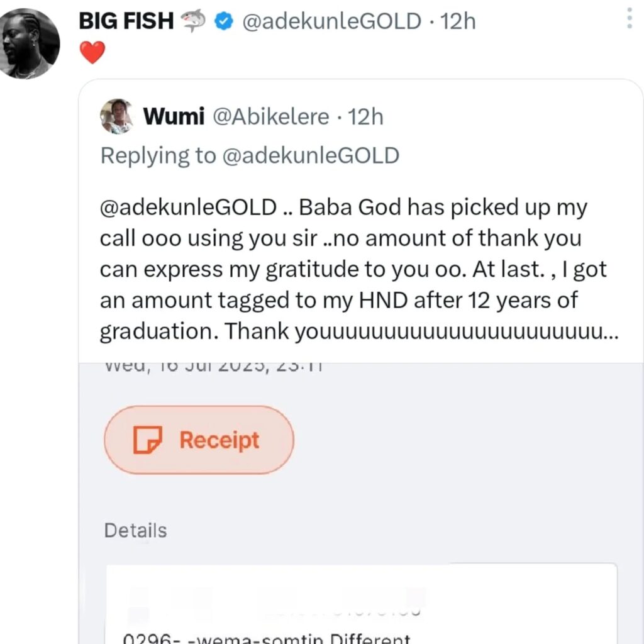This screenshot has height=644, width=644.
Task: Open Wumi's small profile avatar
Action: 117,117
